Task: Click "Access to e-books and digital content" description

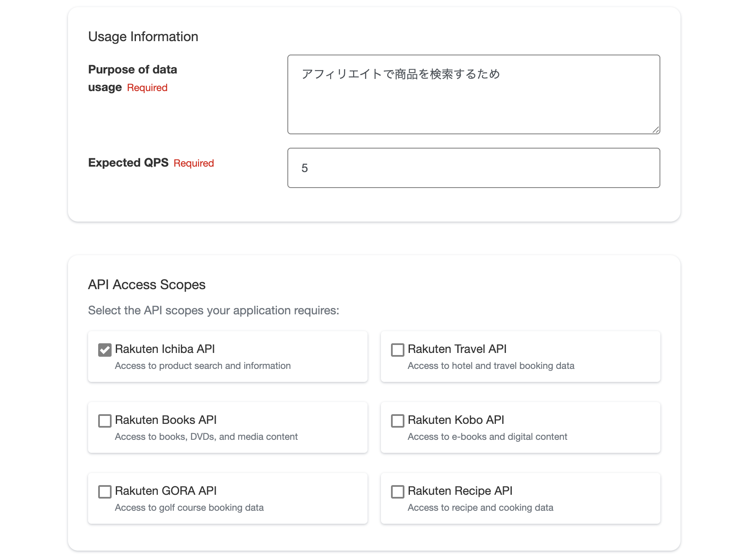Action: point(487,437)
